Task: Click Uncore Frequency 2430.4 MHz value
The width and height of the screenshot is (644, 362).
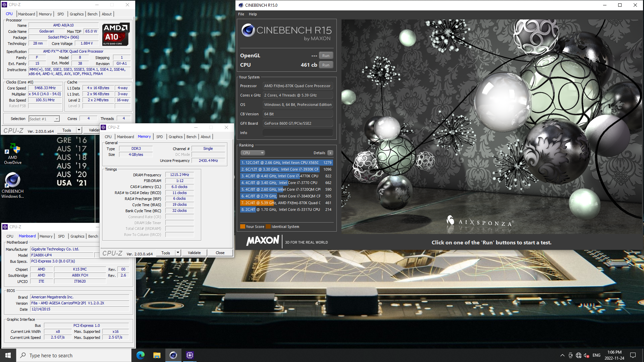Action: click(x=208, y=161)
